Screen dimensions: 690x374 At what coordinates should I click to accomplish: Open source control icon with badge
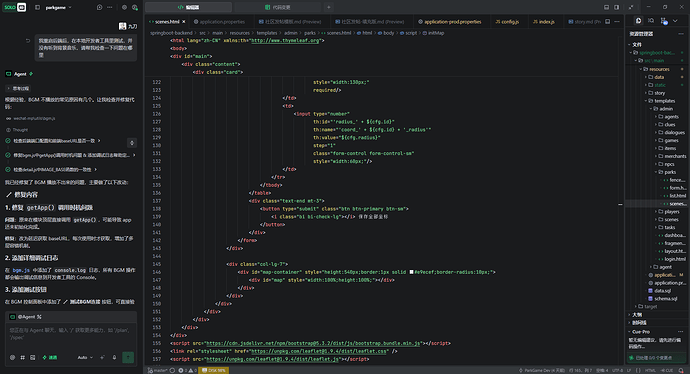pyautogui.click(x=664, y=21)
